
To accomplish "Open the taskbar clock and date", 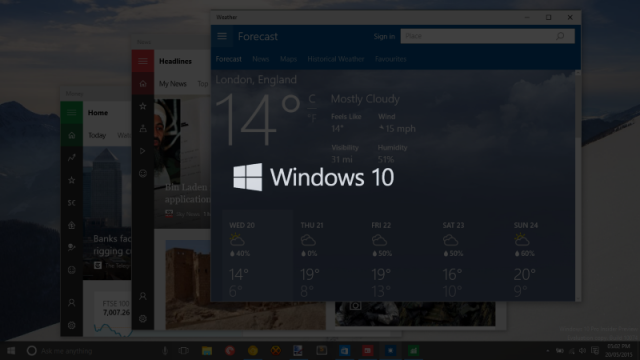I will [618, 351].
